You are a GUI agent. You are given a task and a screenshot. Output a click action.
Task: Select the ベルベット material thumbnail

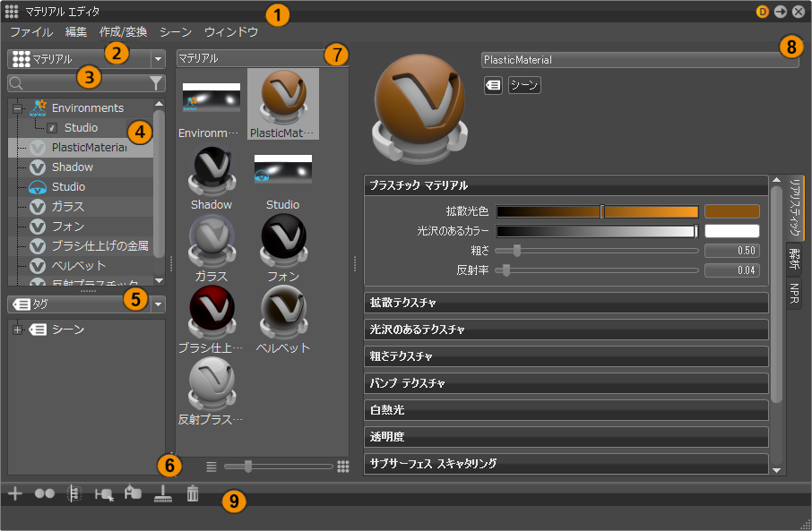[x=282, y=320]
